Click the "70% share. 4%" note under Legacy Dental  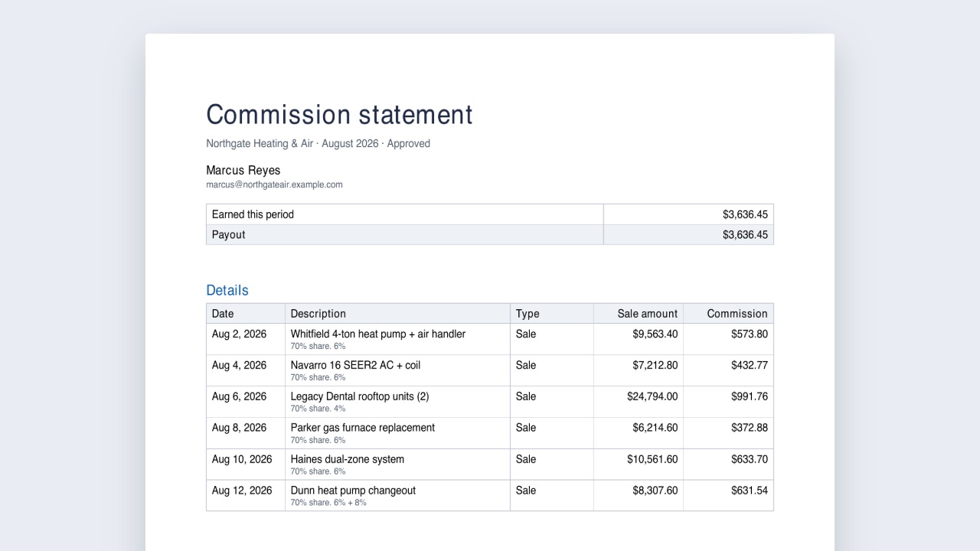(318, 409)
